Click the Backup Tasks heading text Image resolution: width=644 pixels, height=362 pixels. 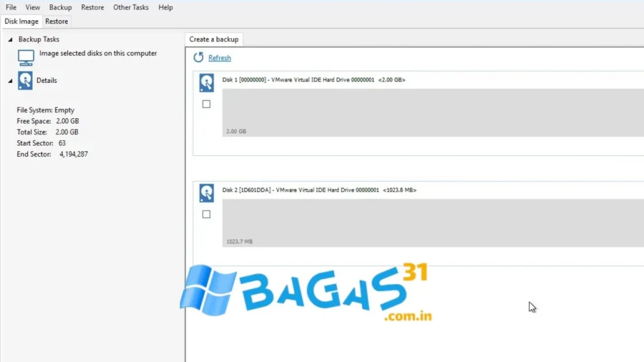[38, 40]
